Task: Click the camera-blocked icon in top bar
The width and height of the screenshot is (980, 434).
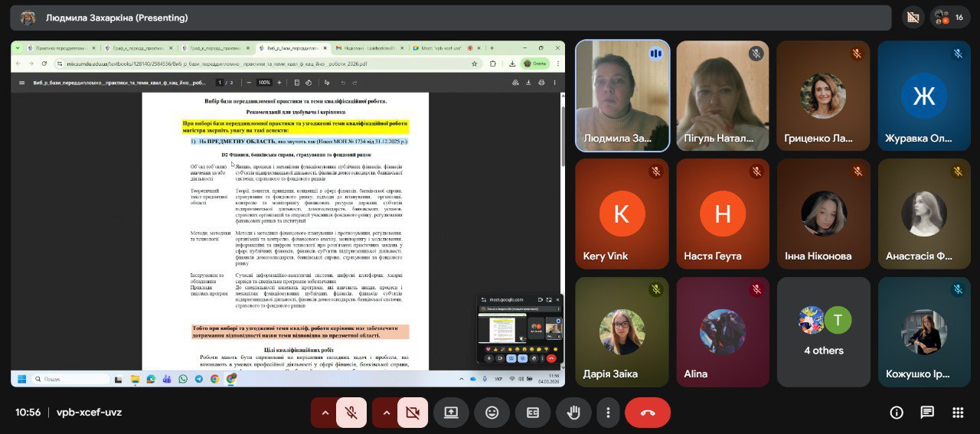Action: click(x=912, y=17)
